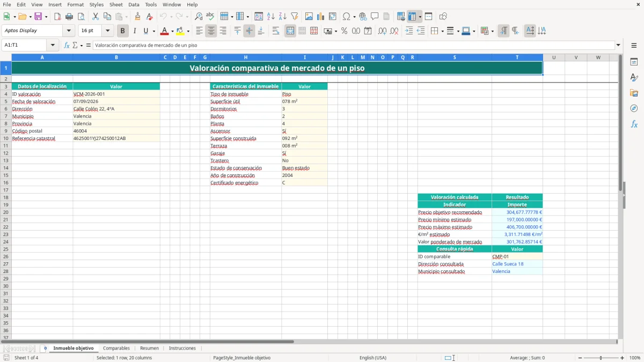Toggle the AutoFilter funnel

[x=295, y=17]
